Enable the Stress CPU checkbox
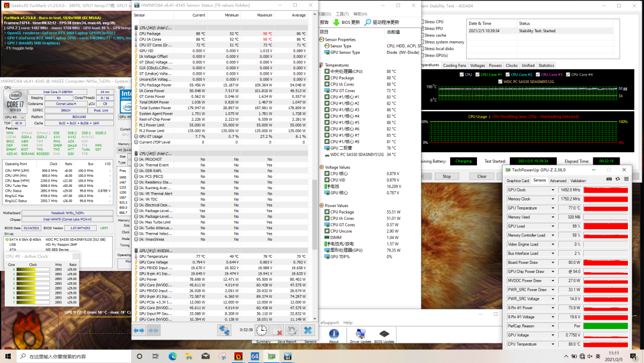Image resolution: width=644 pixels, height=363 pixels. pyautogui.click(x=422, y=21)
